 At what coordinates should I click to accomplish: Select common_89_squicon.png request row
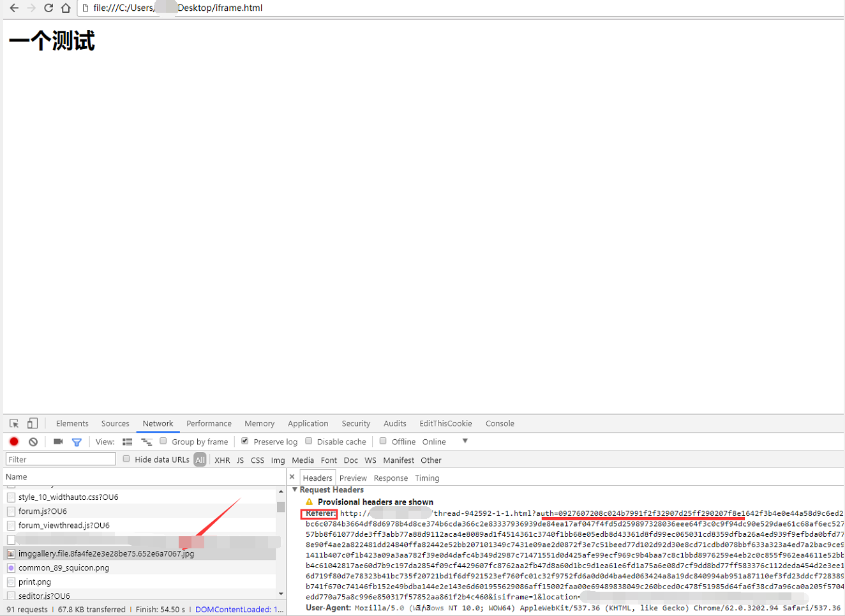(140, 567)
